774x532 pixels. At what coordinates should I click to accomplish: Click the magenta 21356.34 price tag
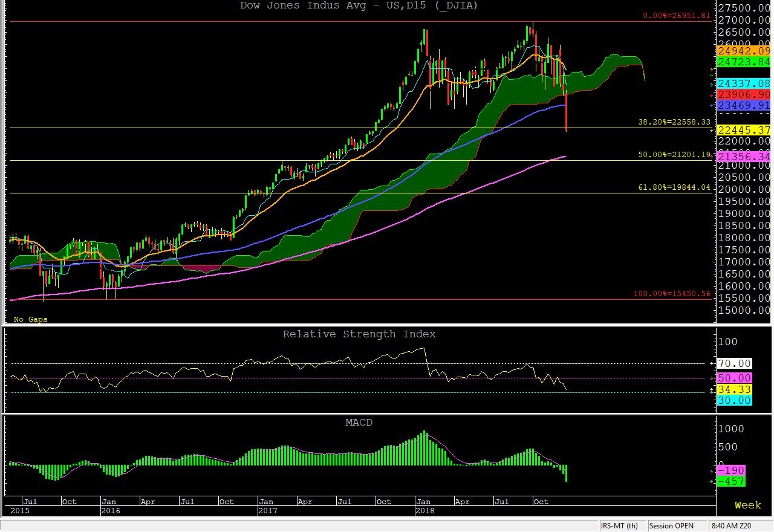pyautogui.click(x=743, y=157)
